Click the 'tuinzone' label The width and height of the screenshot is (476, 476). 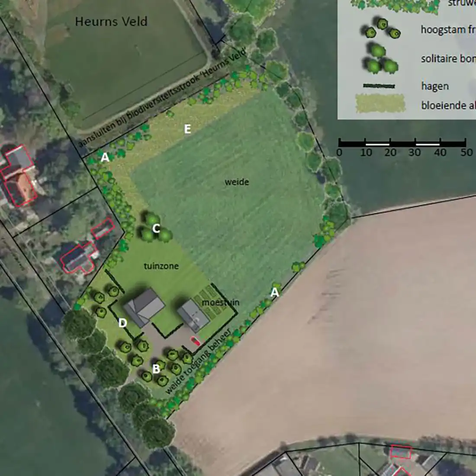(161, 266)
